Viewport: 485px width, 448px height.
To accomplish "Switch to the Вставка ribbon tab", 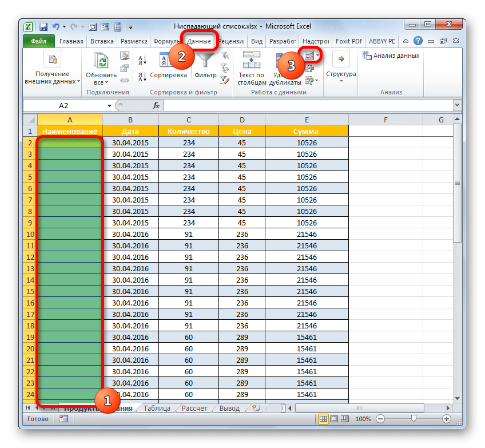I will (102, 41).
